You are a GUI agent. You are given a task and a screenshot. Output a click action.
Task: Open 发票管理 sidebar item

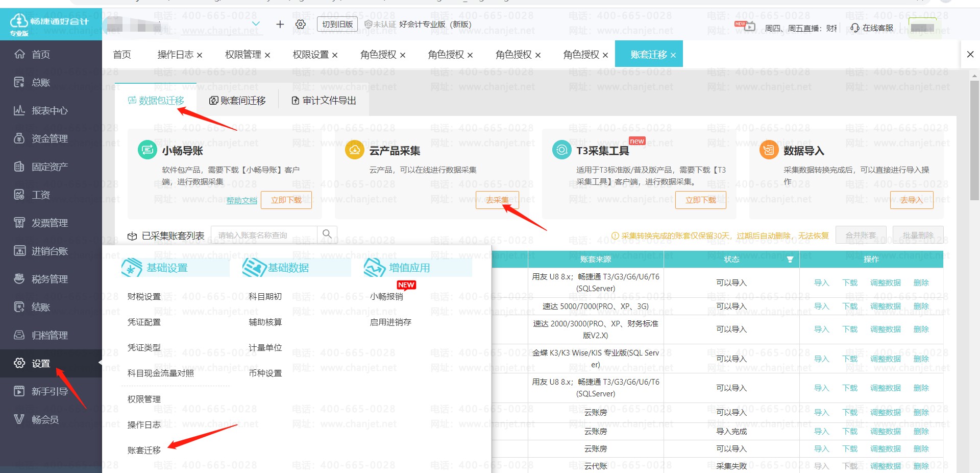click(x=49, y=223)
